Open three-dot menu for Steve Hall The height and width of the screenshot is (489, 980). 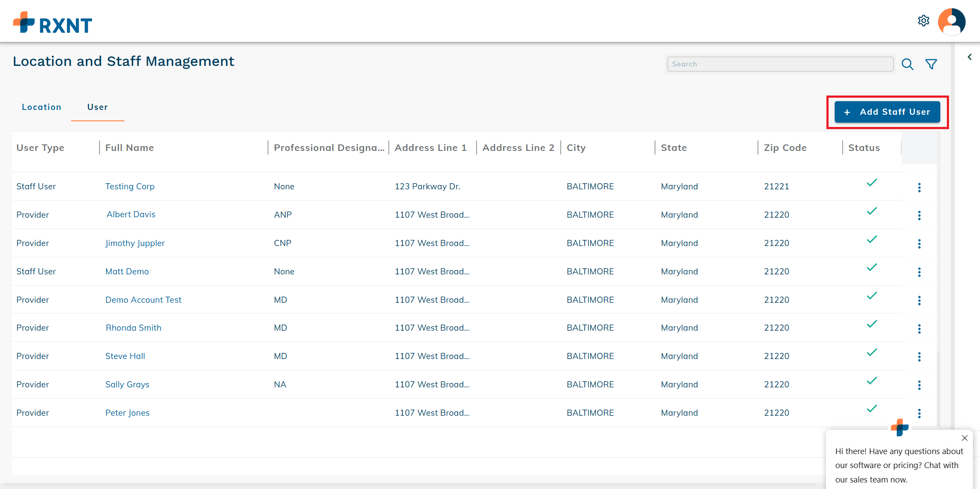pyautogui.click(x=919, y=357)
